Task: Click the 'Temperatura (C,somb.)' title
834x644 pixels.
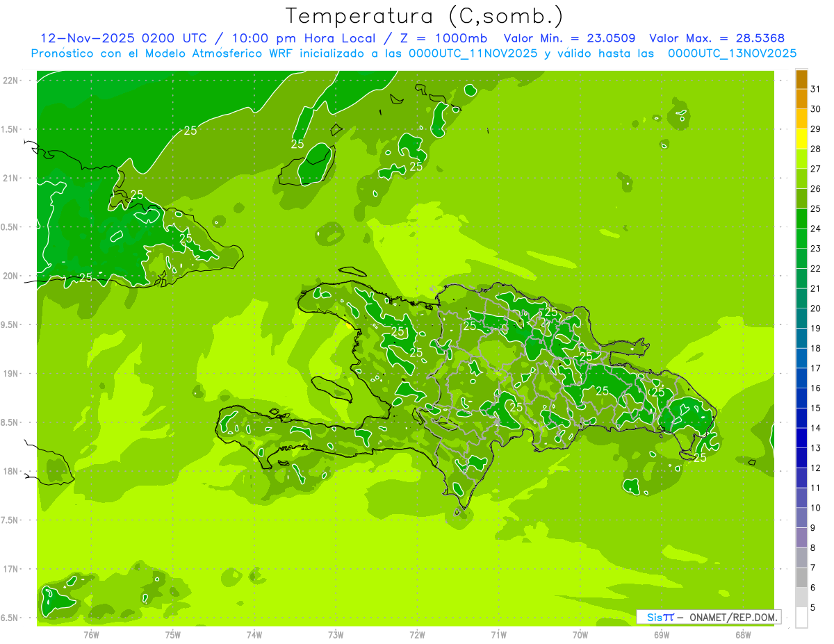Action: (x=425, y=15)
